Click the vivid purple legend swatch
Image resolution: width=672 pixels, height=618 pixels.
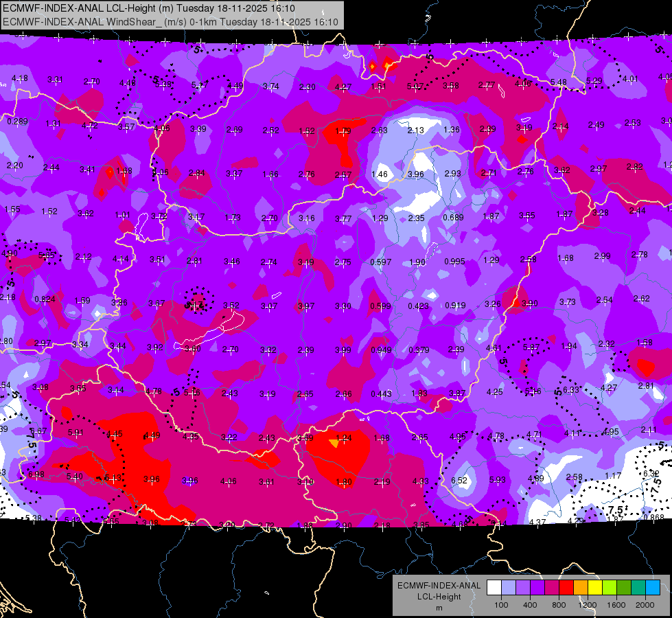(x=537, y=588)
